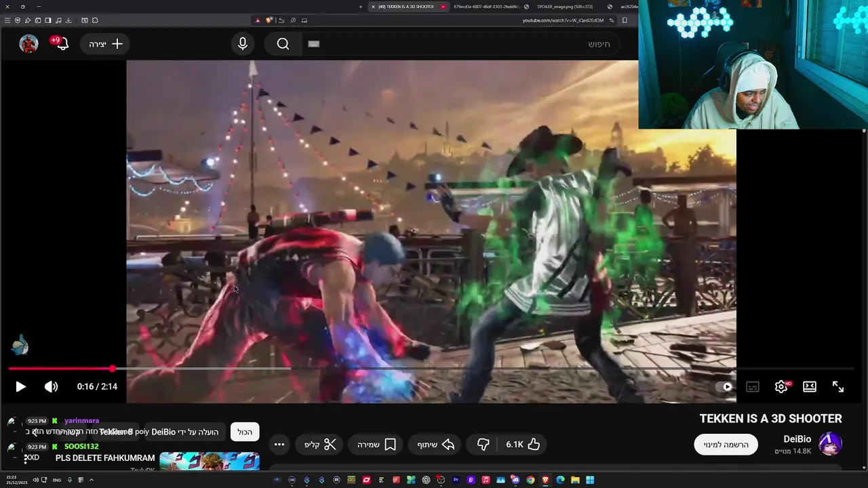
Task: Bookmark this page in the browser
Action: [x=625, y=20]
